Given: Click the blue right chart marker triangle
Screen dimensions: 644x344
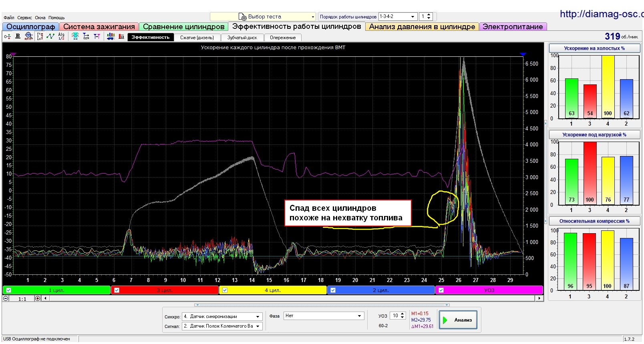Looking at the screenshot, I should [x=523, y=54].
